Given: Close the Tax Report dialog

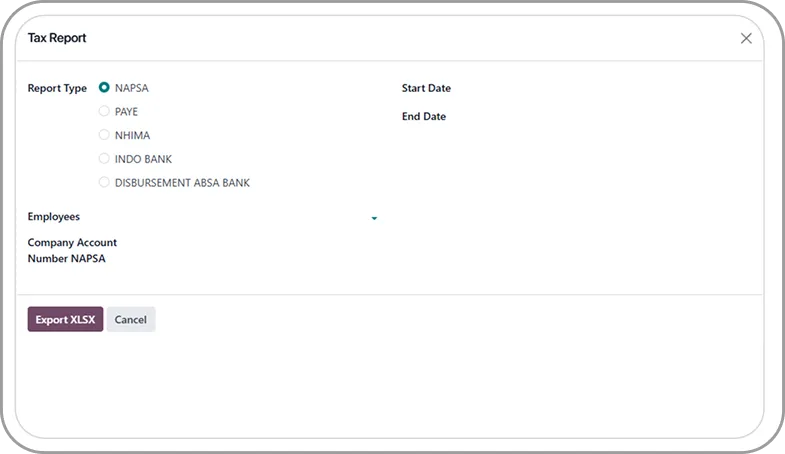Looking at the screenshot, I should [x=746, y=38].
